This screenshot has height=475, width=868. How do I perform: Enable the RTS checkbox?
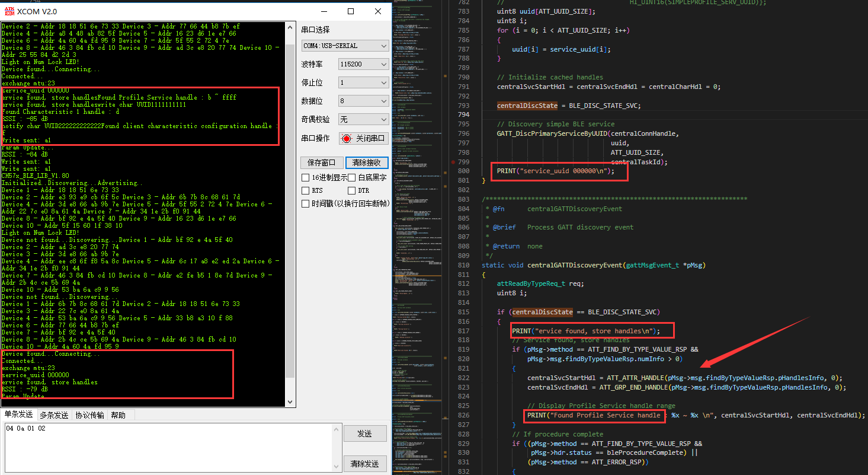pos(305,190)
